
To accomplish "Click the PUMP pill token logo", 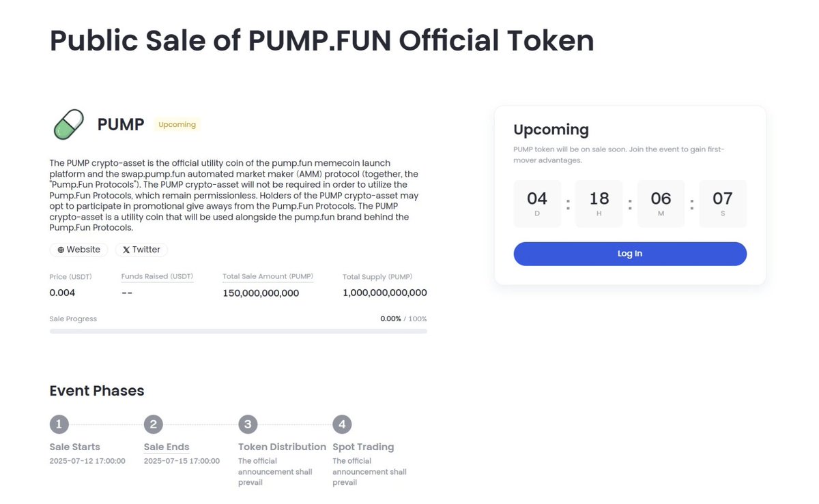I will (68, 124).
